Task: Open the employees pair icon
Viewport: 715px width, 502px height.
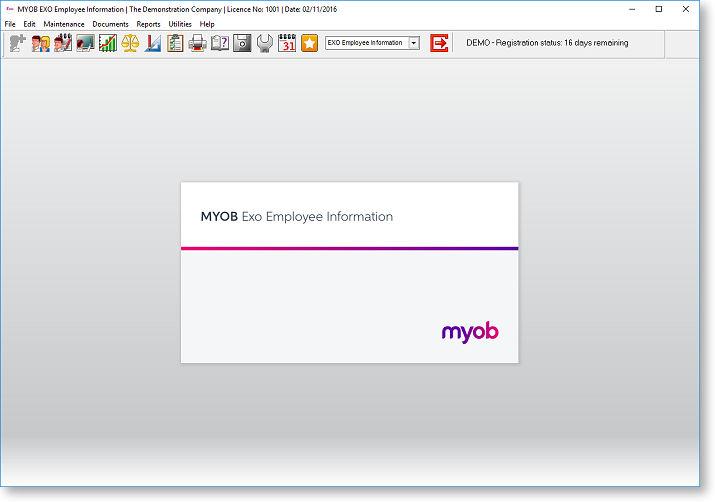Action: (x=40, y=43)
